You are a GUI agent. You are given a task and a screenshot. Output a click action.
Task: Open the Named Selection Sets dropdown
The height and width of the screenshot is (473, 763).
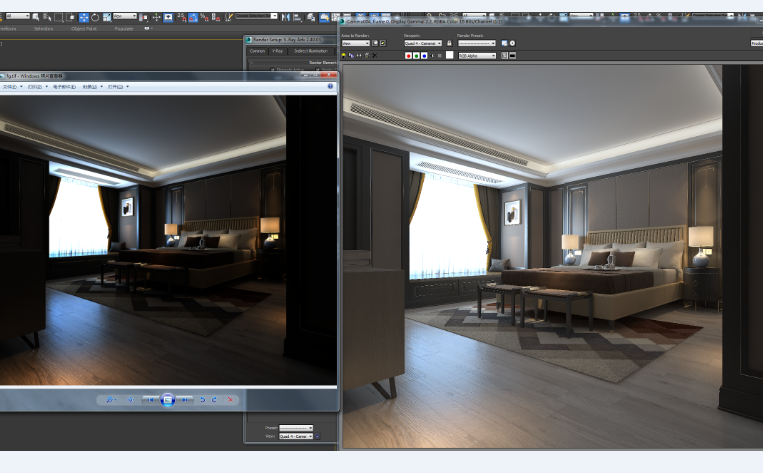(x=256, y=16)
